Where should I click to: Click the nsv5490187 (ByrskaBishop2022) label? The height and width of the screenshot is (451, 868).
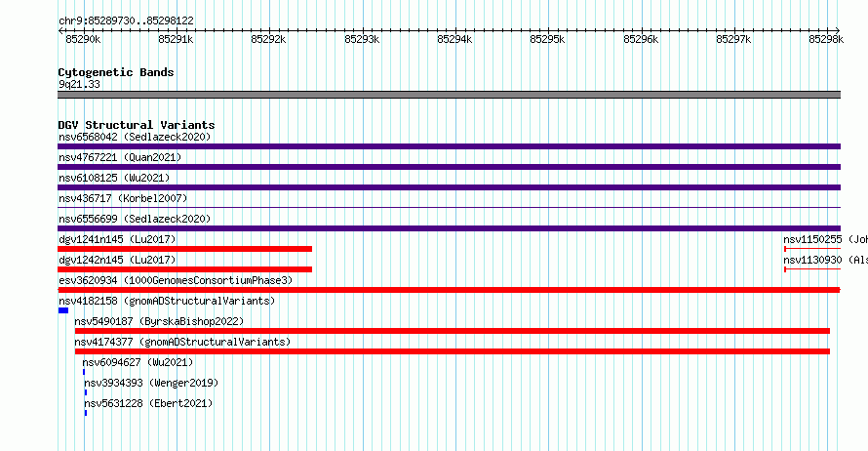(x=159, y=321)
